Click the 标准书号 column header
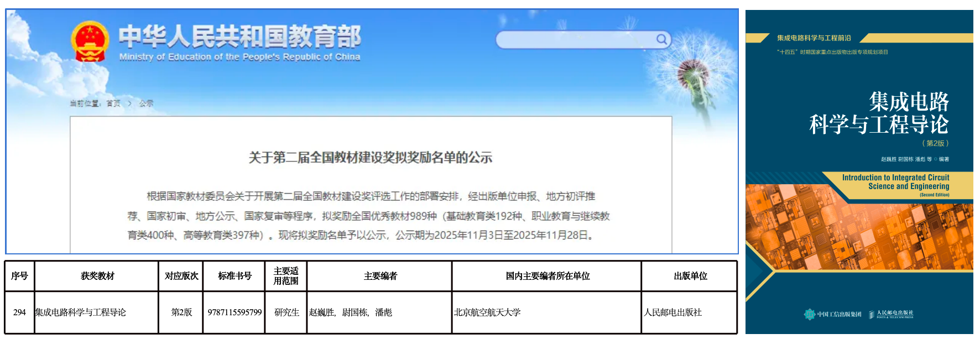Screen dimensions: 980x344 coord(234,276)
